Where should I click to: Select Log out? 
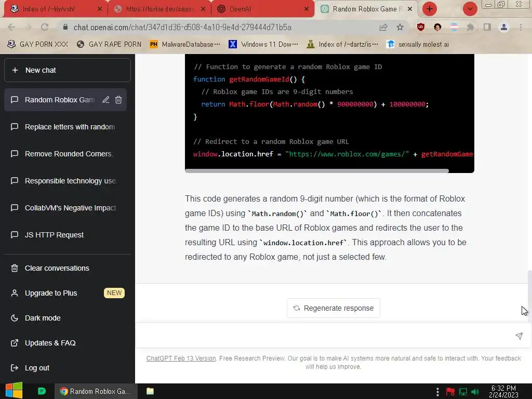pos(67,368)
